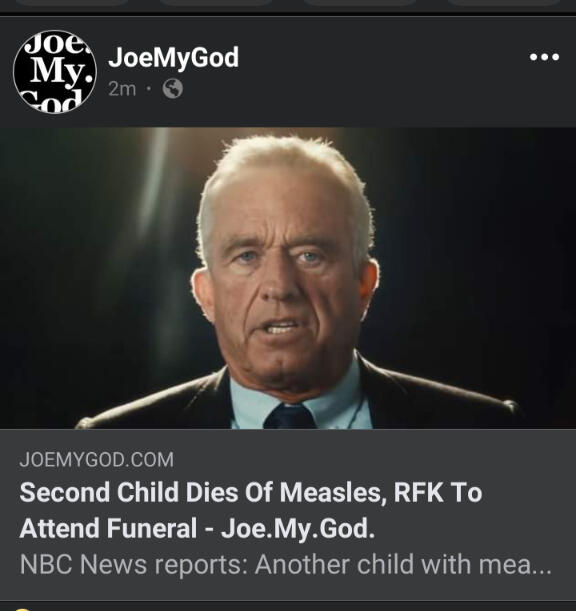Screen dimensions: 576x611
Task: Open the 'Attend Funeral - Joe.My.God.' title line
Action: (x=197, y=529)
